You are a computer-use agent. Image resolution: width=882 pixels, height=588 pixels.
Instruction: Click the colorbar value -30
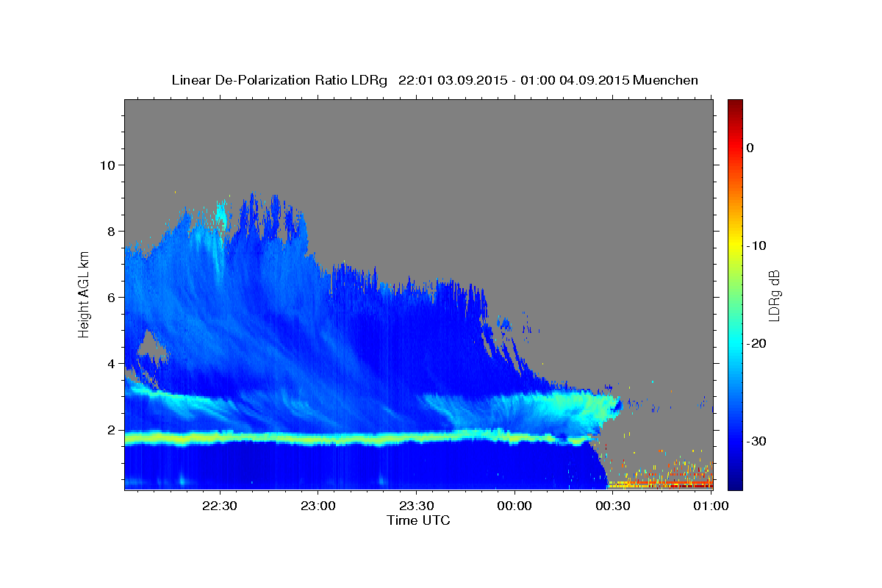757,441
